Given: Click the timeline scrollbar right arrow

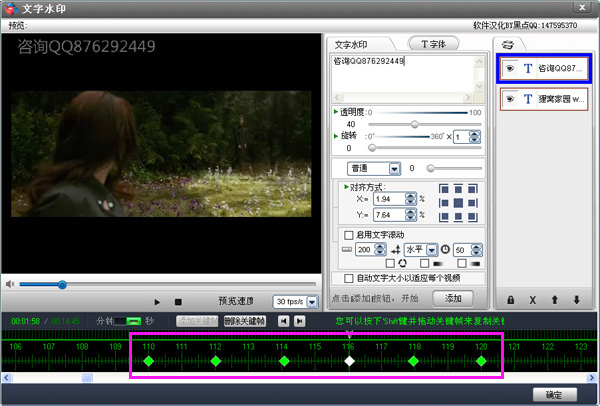Looking at the screenshot, I should pos(591,378).
